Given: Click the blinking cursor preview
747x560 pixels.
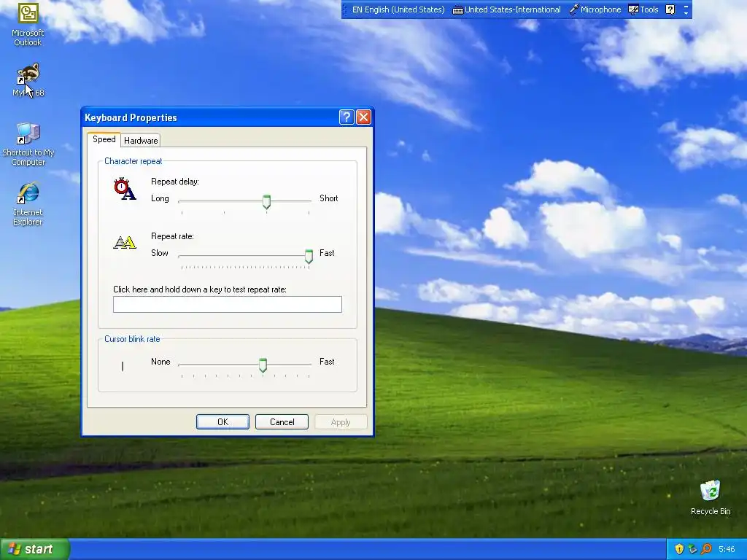Looking at the screenshot, I should point(123,366).
